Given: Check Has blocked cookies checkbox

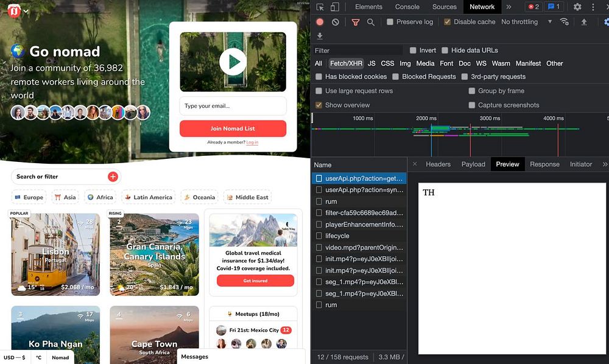Looking at the screenshot, I should tap(319, 77).
